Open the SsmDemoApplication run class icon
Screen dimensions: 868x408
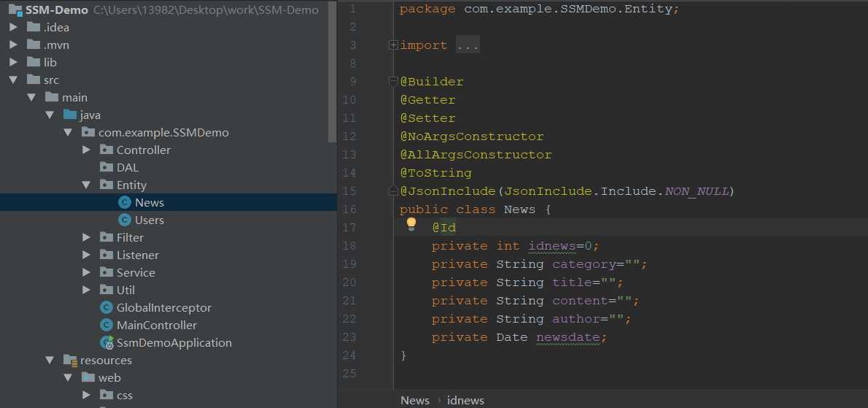tap(106, 342)
